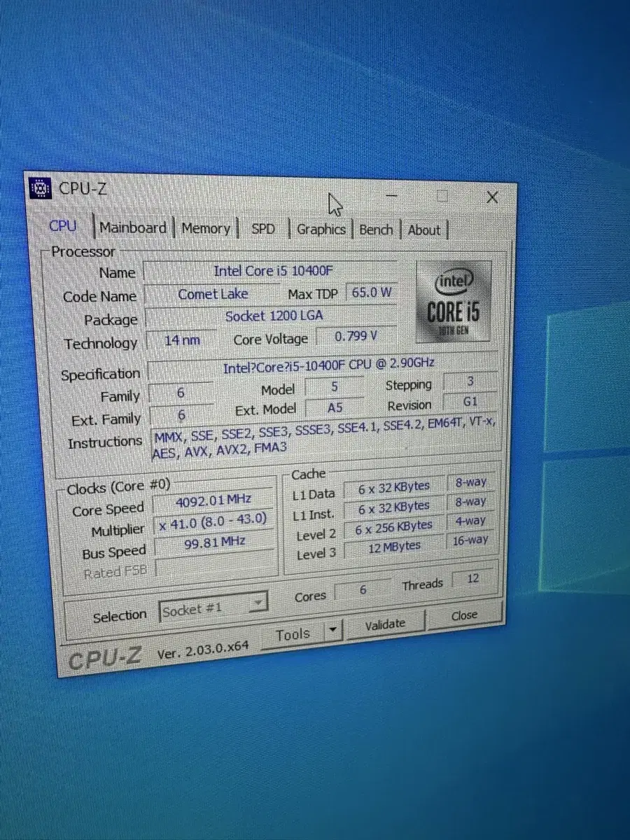The width and height of the screenshot is (630, 840).
Task: Click the Core Speed value 4092.01 MHz
Action: click(x=213, y=501)
